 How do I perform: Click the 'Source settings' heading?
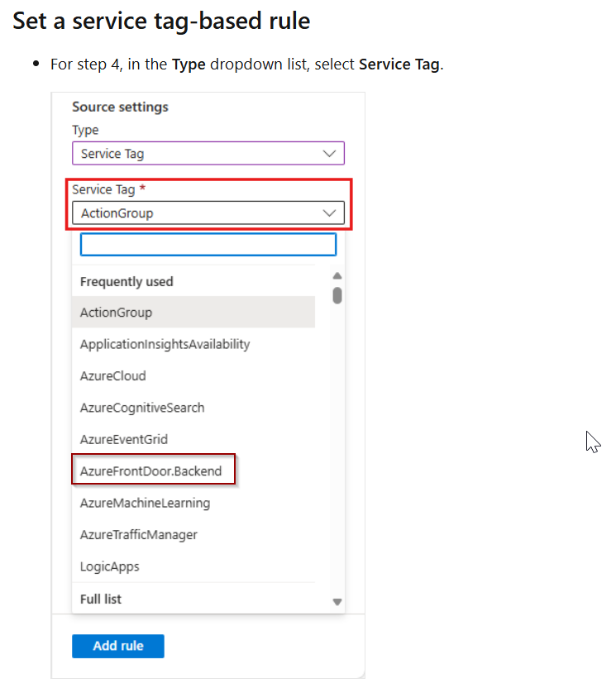[x=120, y=107]
